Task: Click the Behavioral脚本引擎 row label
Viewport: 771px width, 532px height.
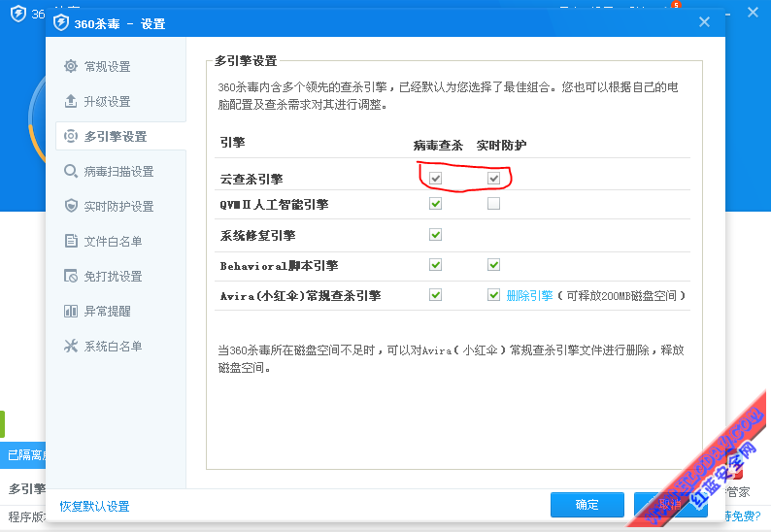Action: [x=279, y=265]
